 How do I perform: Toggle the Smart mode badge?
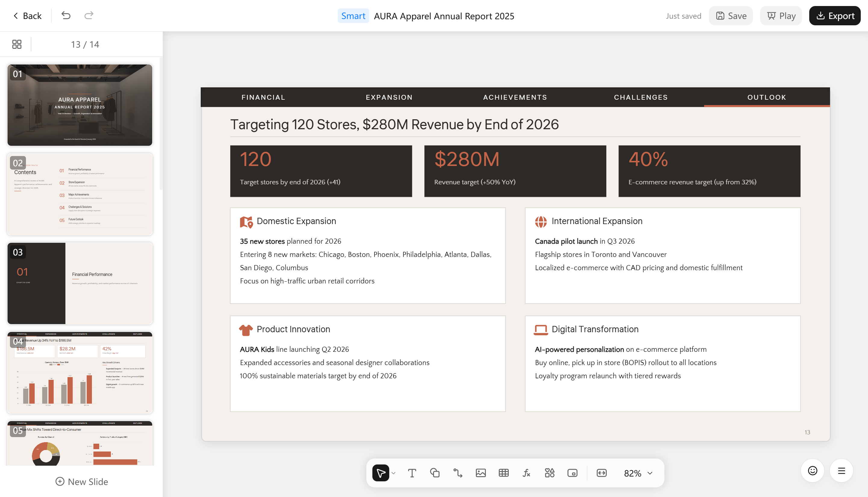coord(353,16)
